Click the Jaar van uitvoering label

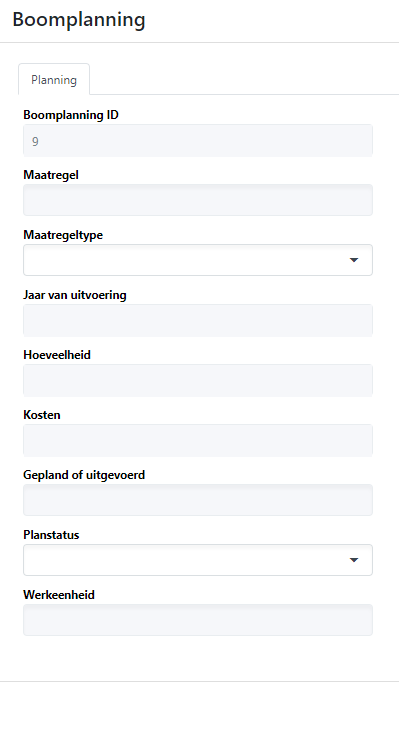(75, 295)
